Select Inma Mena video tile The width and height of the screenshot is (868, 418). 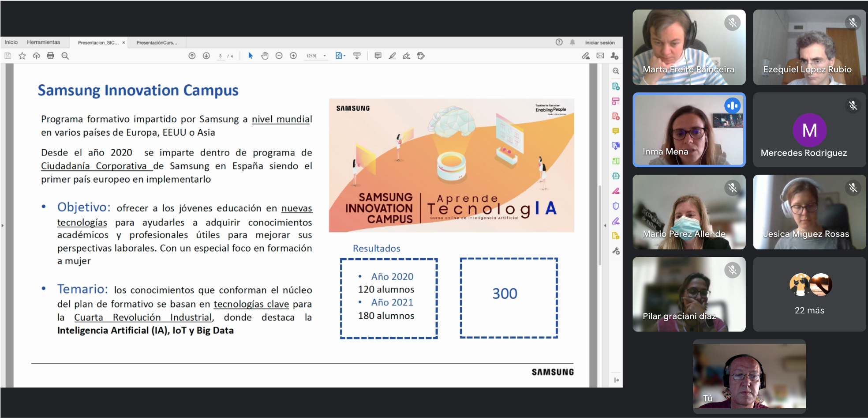click(x=689, y=130)
